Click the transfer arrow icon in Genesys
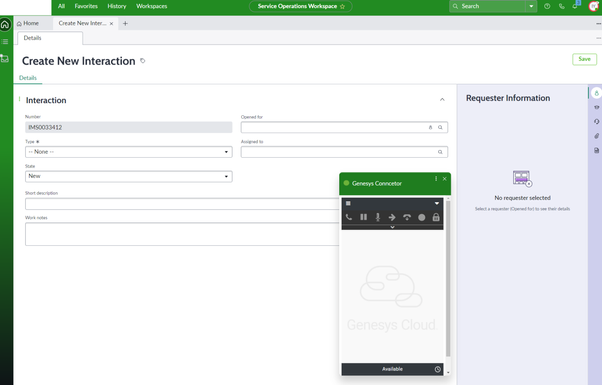The height and width of the screenshot is (385, 602). 392,217
